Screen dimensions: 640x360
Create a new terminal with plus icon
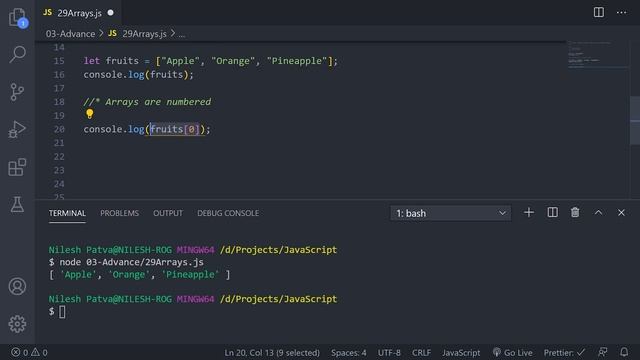529,213
